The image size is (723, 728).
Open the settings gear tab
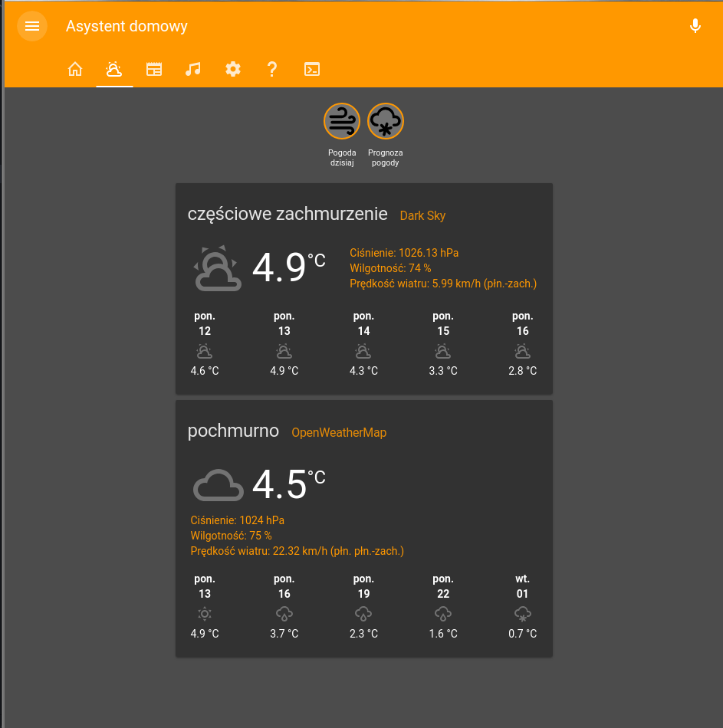pos(233,69)
